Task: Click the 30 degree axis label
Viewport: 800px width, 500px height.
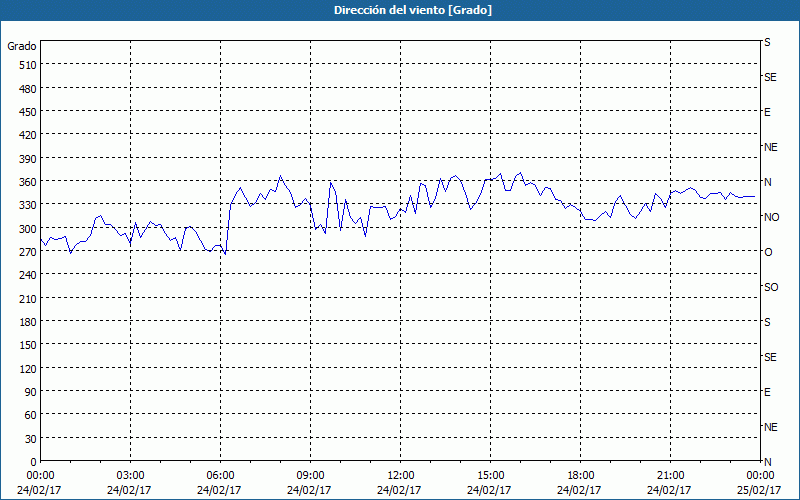Action: pyautogui.click(x=31, y=439)
